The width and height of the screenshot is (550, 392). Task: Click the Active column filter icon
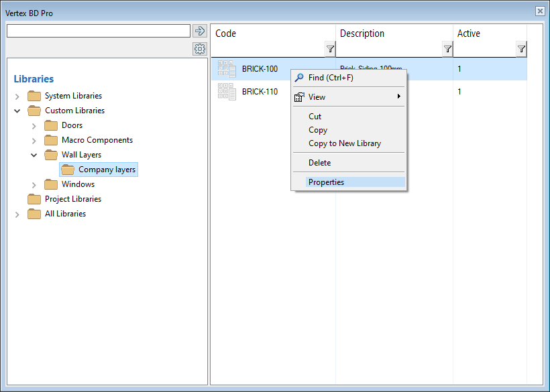(521, 49)
